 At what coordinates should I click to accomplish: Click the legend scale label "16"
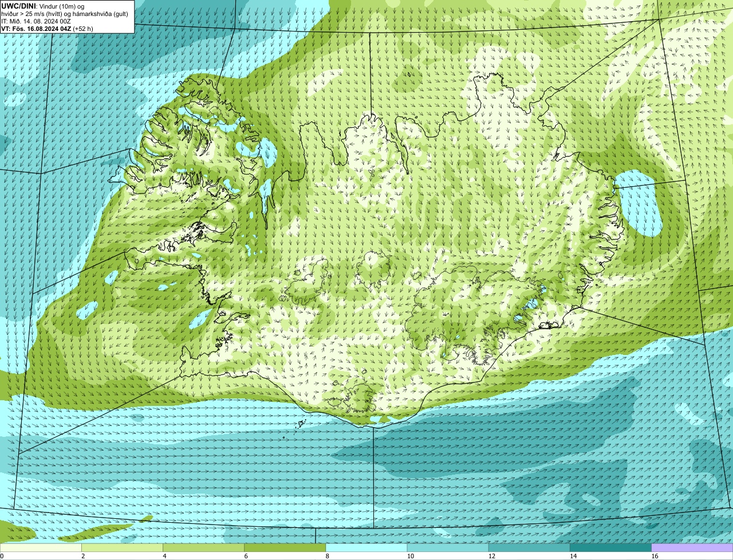coord(654,556)
